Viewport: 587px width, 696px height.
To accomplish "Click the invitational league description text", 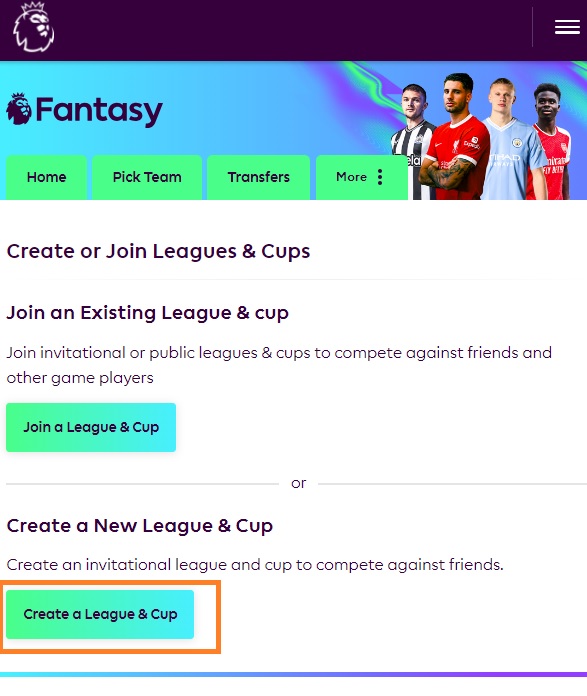I will point(255,565).
